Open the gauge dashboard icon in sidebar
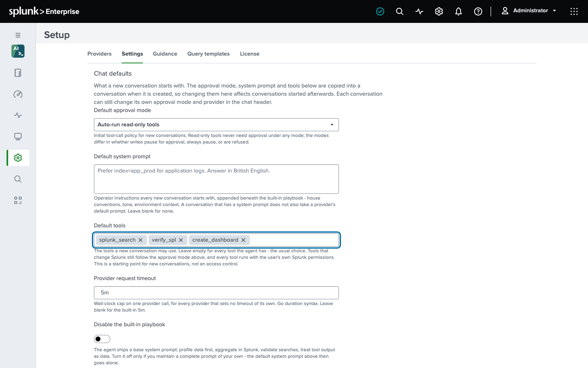The height and width of the screenshot is (368, 588). 18,94
